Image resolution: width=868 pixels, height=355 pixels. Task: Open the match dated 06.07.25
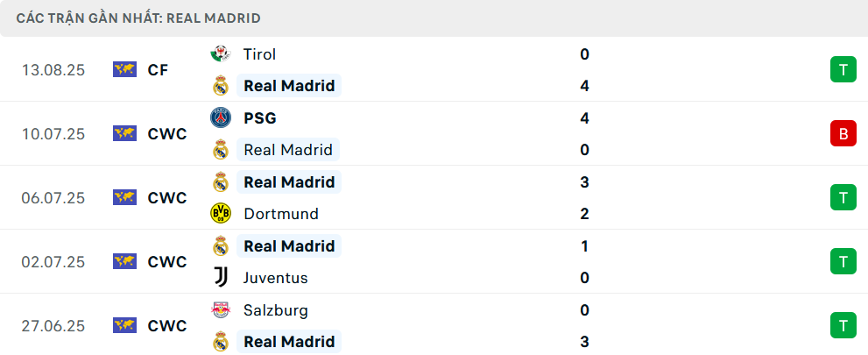click(x=434, y=198)
